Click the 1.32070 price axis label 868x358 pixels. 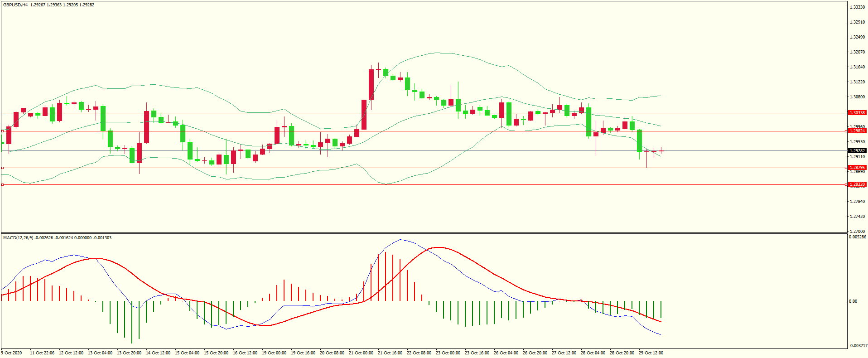pyautogui.click(x=857, y=52)
